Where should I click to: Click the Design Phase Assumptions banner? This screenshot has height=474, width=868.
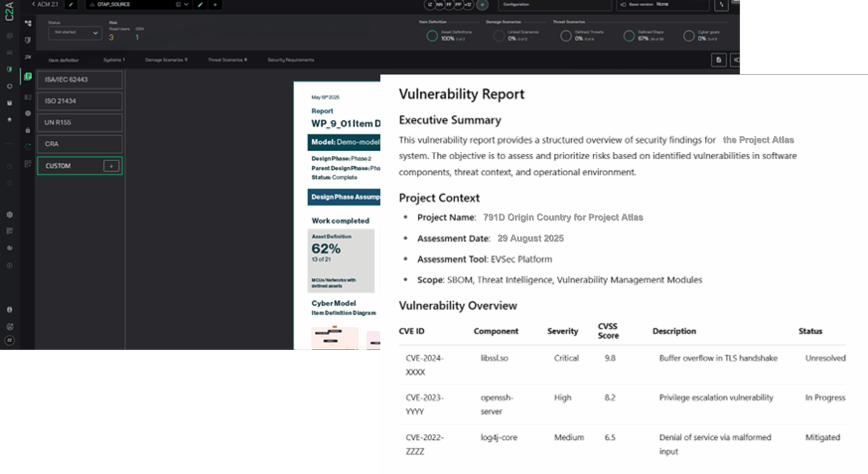tap(344, 197)
